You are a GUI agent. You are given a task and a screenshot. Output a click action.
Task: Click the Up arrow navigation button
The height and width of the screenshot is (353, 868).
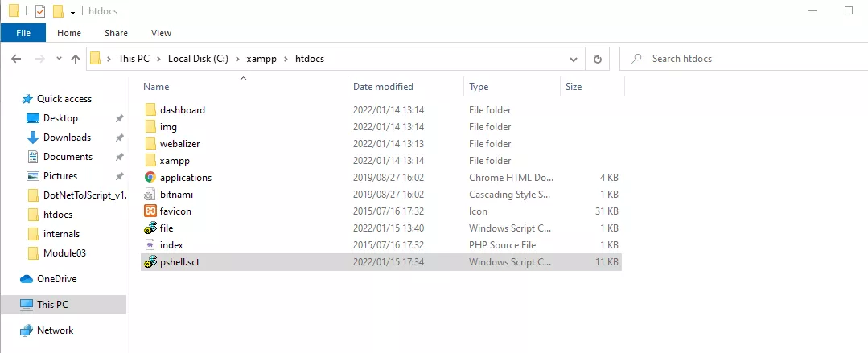click(x=76, y=59)
